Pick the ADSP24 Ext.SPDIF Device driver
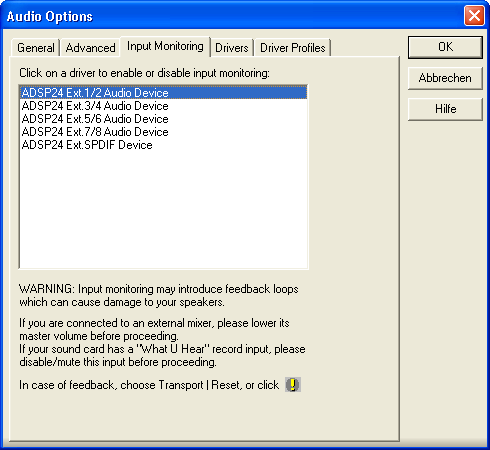This screenshot has height=450, width=490. (163, 145)
